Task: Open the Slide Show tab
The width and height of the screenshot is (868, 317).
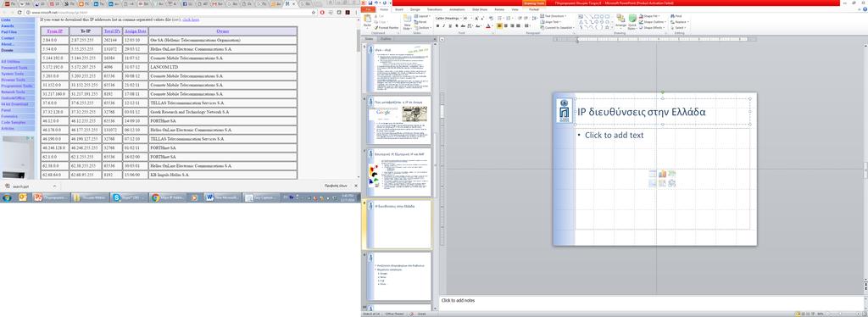Action: click(x=480, y=9)
